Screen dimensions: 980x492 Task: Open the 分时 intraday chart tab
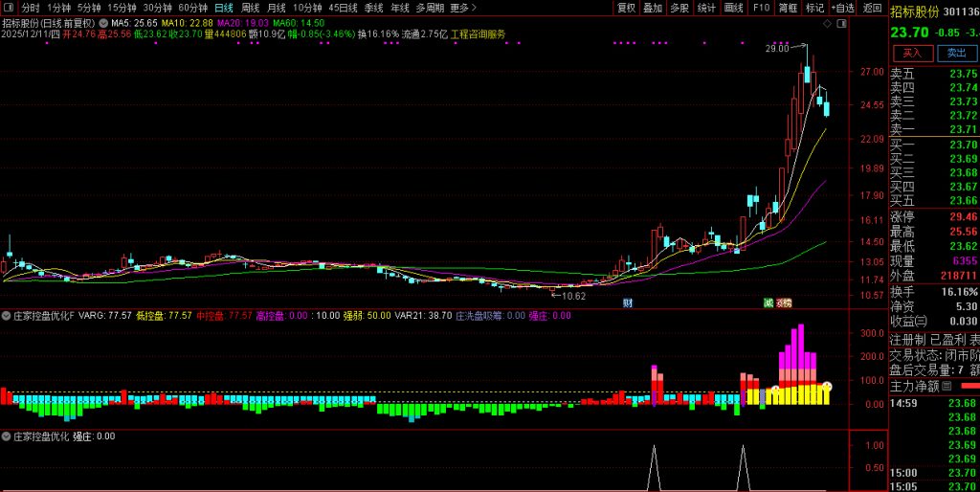coord(30,8)
